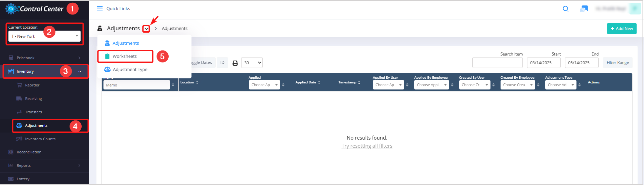The height and width of the screenshot is (185, 644).
Task: Open the Current Location dropdown
Action: [44, 36]
